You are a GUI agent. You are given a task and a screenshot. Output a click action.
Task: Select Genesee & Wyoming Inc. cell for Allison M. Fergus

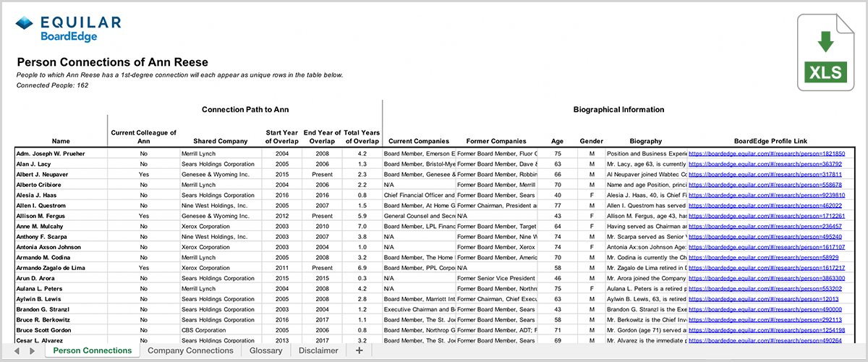pyautogui.click(x=220, y=216)
